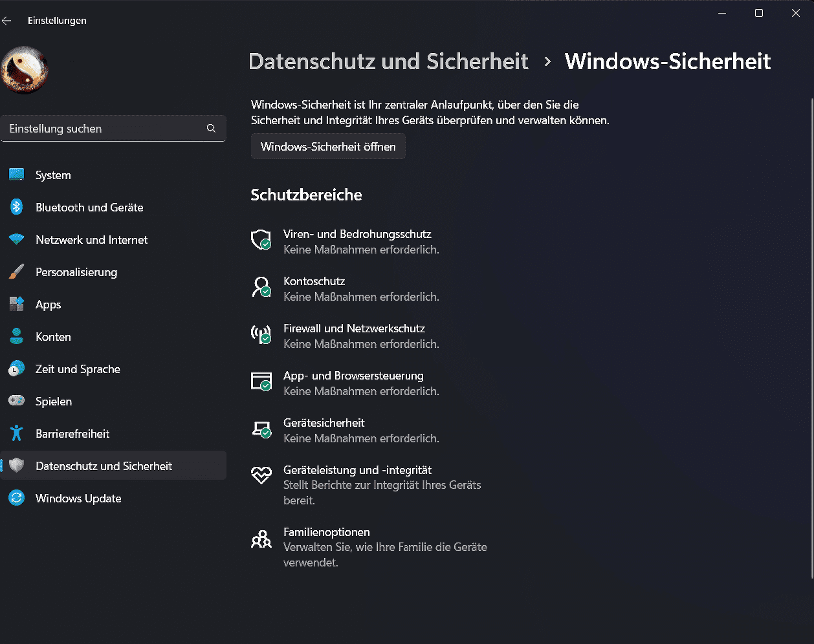Viewport: 814px width, 644px height.
Task: Go to Barrierefreiheit label
Action: (x=72, y=434)
